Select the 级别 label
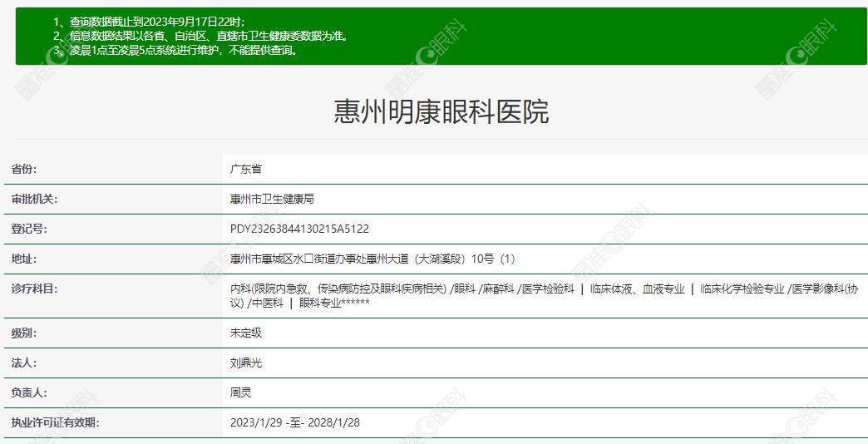868x444 pixels. coord(24,333)
